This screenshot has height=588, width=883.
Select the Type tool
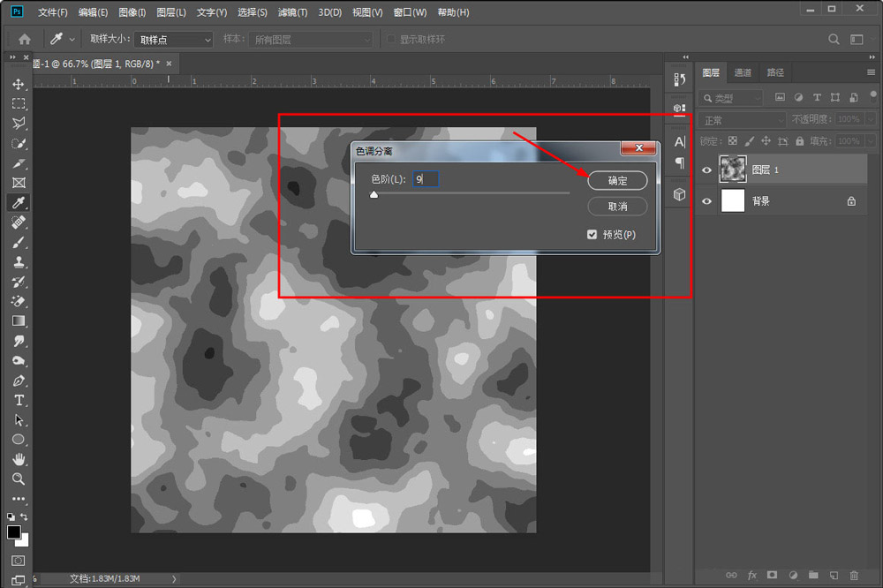19,401
